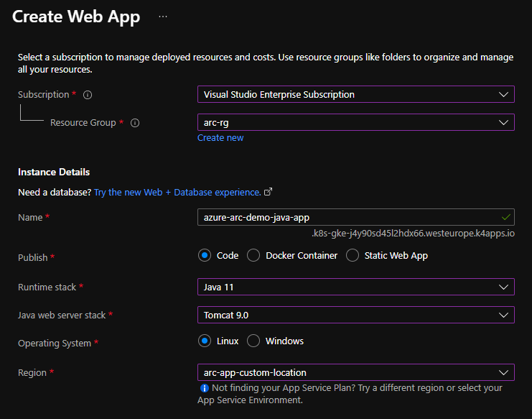This screenshot has height=419, width=532.
Task: Open the ellipsis menu beside Create Web App
Action: (163, 17)
